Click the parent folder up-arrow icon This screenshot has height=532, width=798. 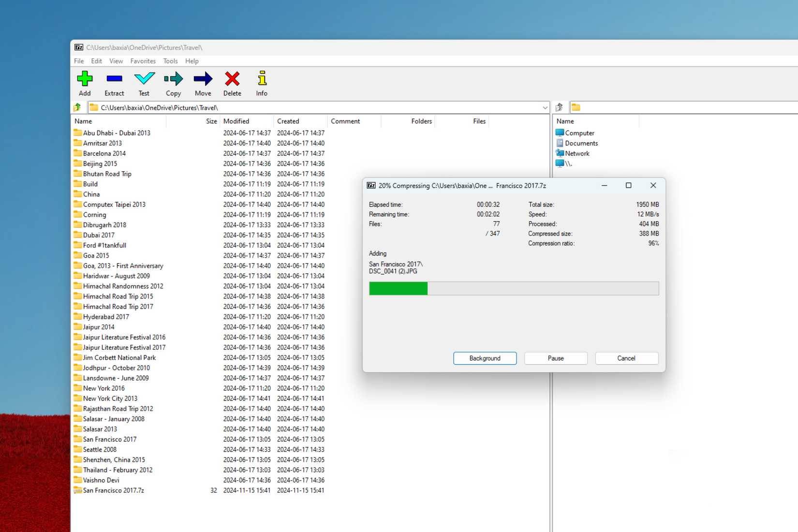pos(77,107)
